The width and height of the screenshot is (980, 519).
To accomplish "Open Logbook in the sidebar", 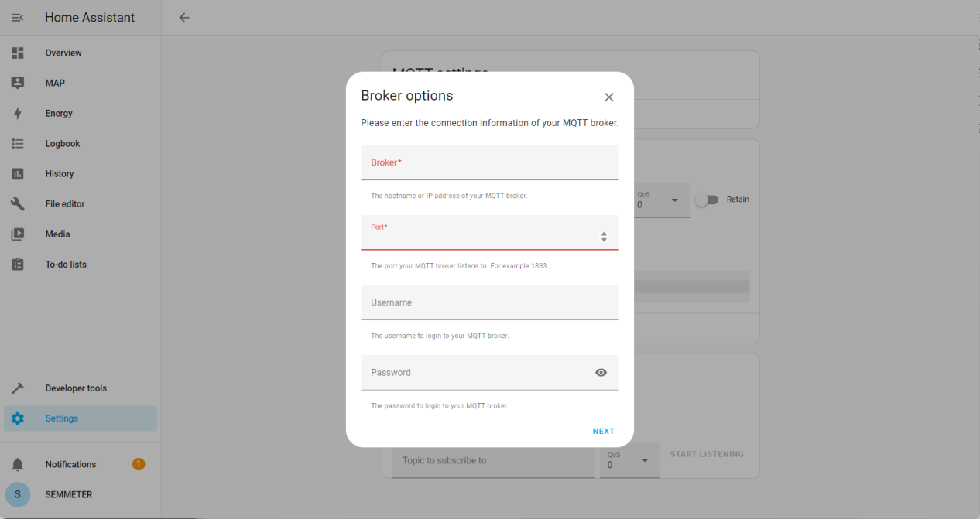I will pyautogui.click(x=81, y=143).
